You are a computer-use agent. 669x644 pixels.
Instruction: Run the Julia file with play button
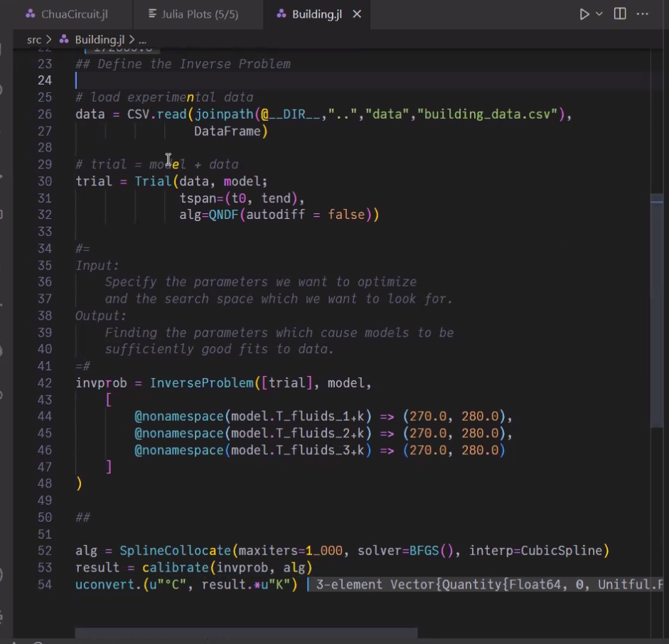(584, 14)
